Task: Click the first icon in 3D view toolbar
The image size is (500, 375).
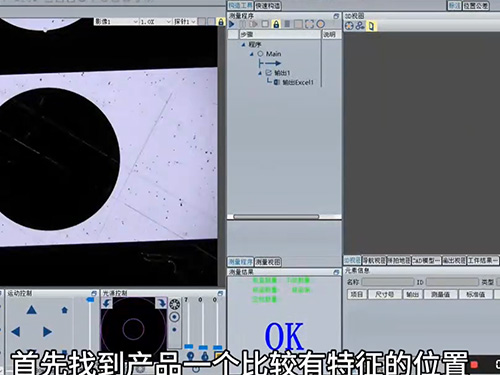Action: pos(349,26)
